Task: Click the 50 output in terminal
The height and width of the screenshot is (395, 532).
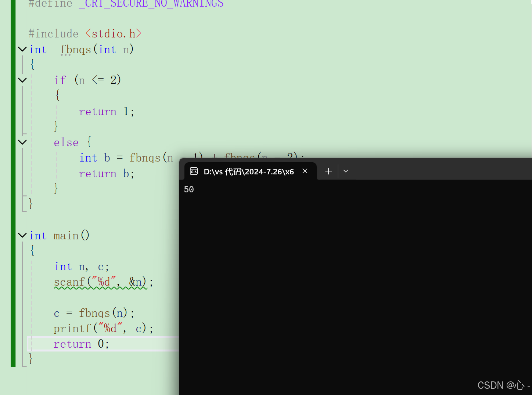Action: click(189, 189)
